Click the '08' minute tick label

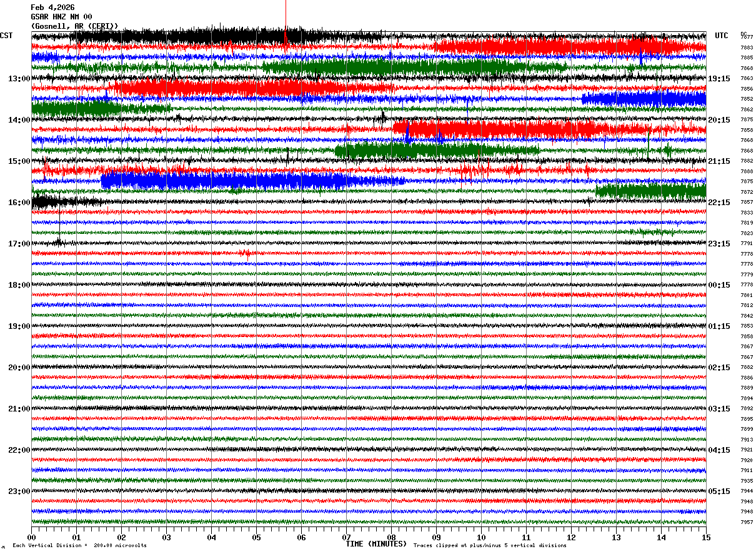pos(392,537)
